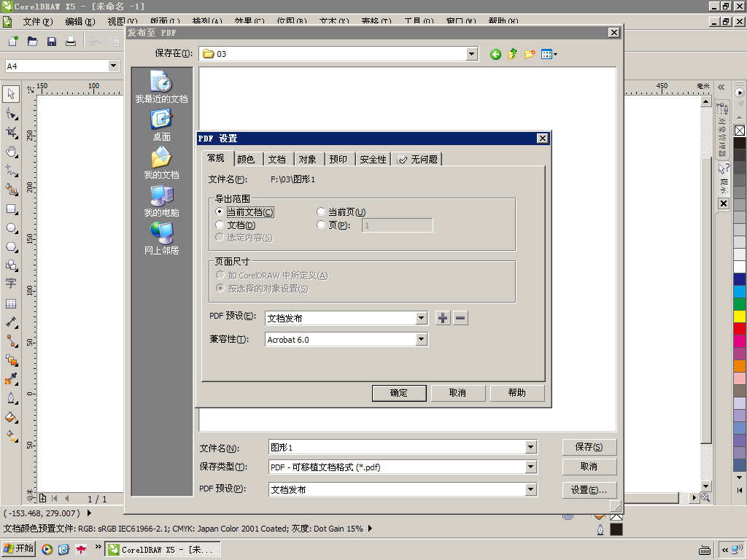747x560 pixels.
Task: Open 编辑 menu in menu bar
Action: tap(80, 21)
